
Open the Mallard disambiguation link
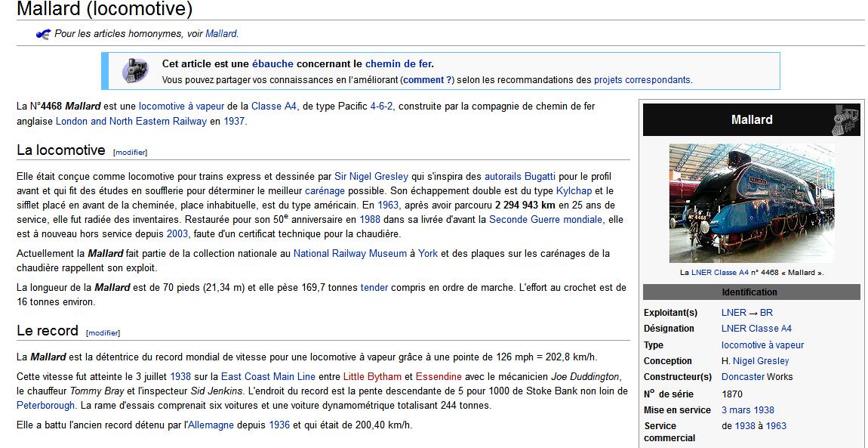pyautogui.click(x=221, y=34)
